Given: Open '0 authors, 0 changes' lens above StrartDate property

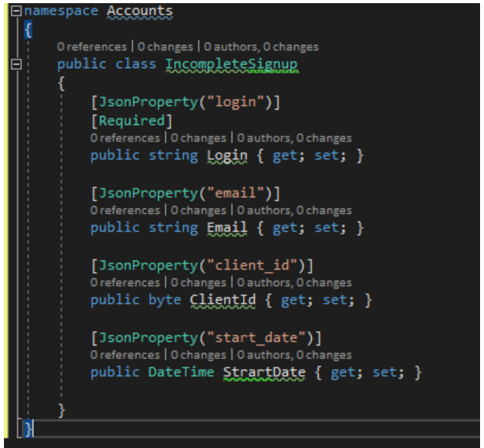Looking at the screenshot, I should pyautogui.click(x=295, y=355).
